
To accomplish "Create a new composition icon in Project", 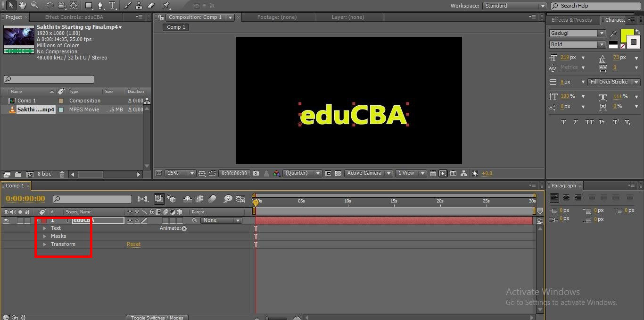I will 30,174.
